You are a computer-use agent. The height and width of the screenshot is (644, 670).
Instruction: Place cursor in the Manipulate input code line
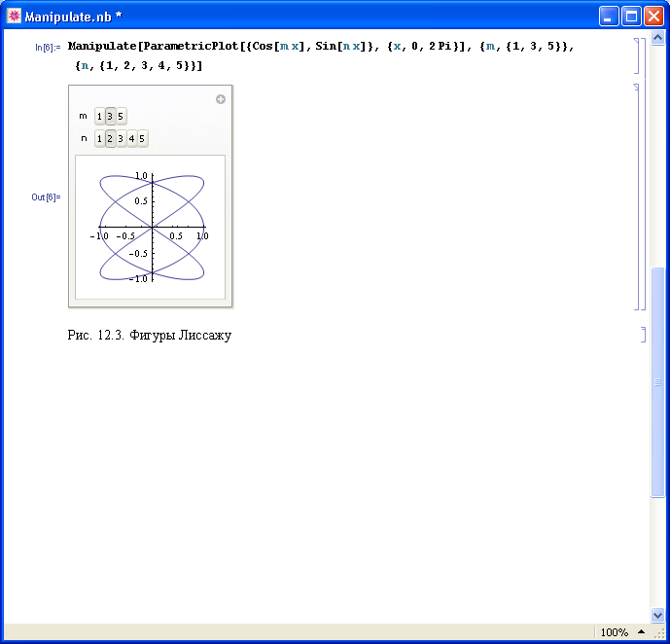(x=321, y=46)
